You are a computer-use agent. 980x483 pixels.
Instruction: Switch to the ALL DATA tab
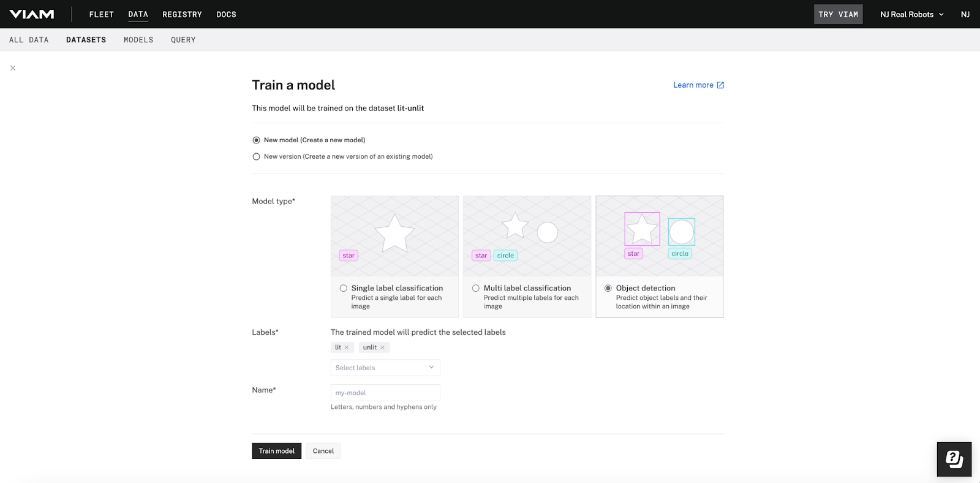[29, 40]
